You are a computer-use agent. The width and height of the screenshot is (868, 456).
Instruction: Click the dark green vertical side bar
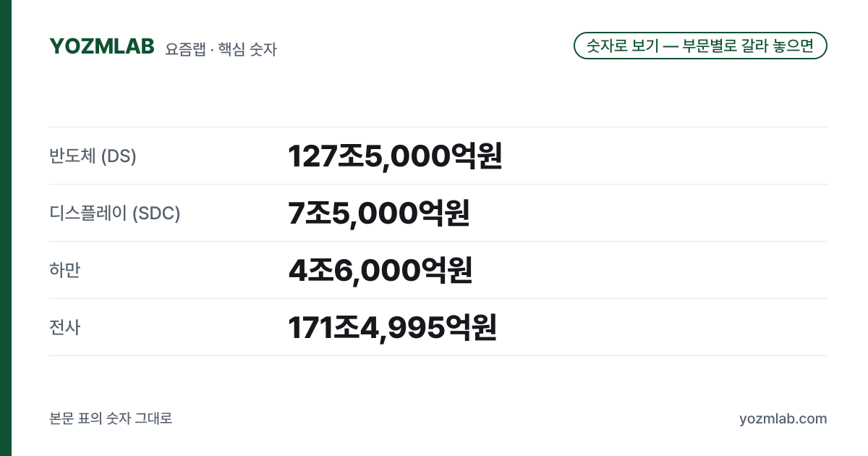pos(6,228)
